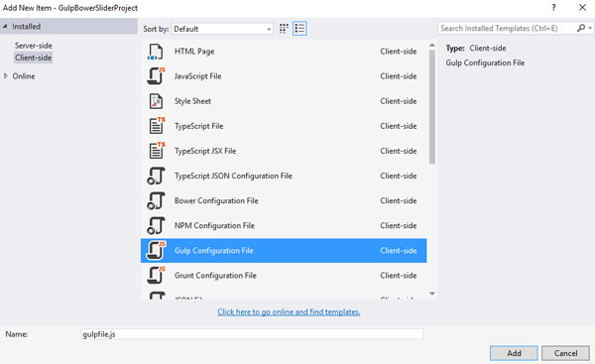The image size is (595, 364).
Task: Select Grunt Configuration File name
Action: pos(215,276)
